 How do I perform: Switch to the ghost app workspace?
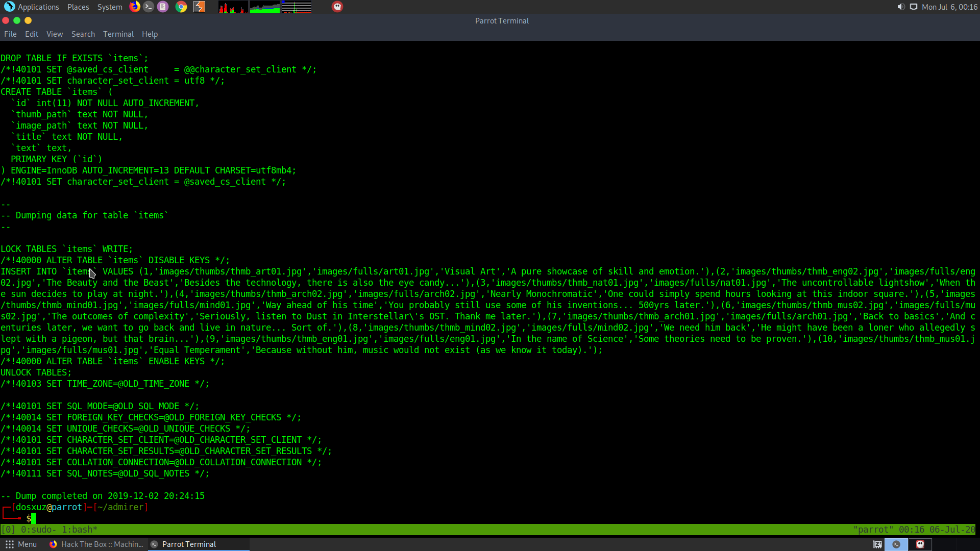(920, 544)
